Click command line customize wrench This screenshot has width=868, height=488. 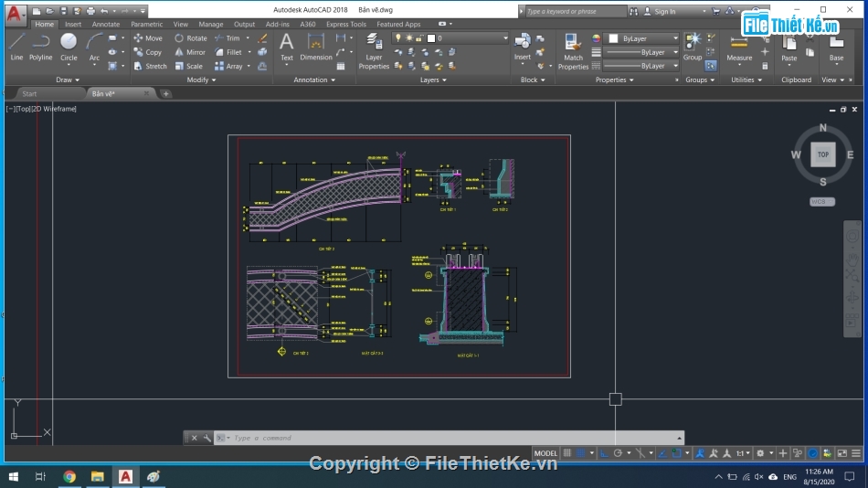click(206, 438)
